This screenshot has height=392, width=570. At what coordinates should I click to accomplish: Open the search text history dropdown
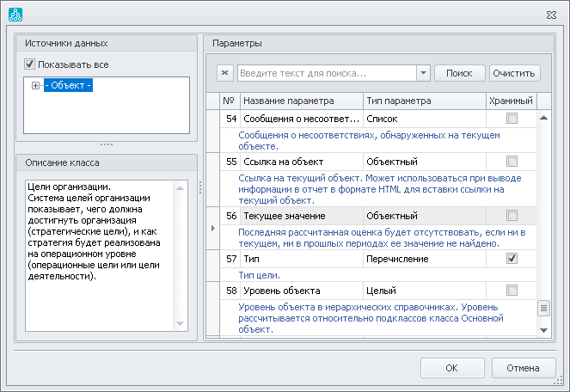(x=422, y=73)
